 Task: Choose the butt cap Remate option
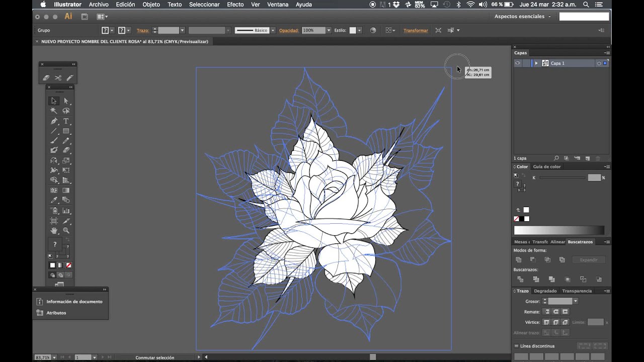tap(547, 312)
